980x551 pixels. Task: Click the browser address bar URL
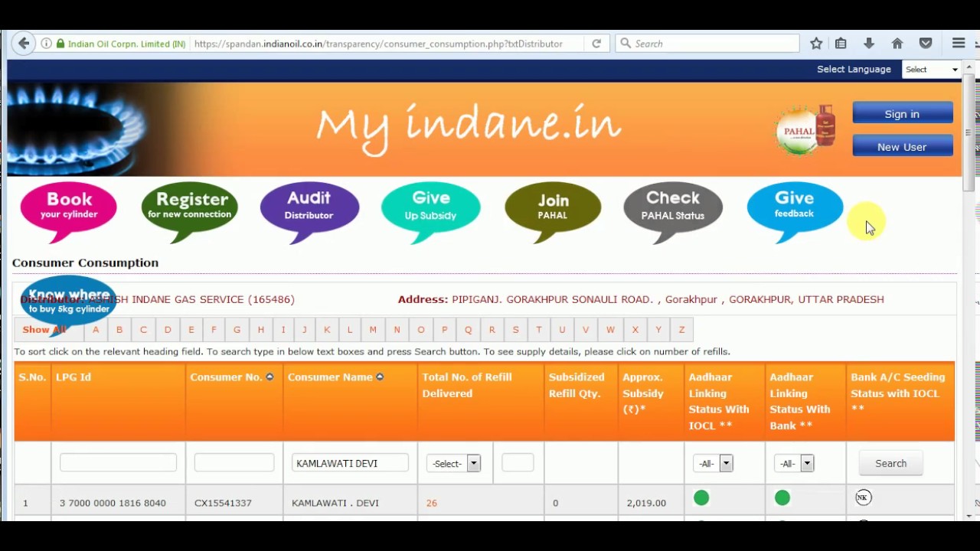(x=378, y=44)
